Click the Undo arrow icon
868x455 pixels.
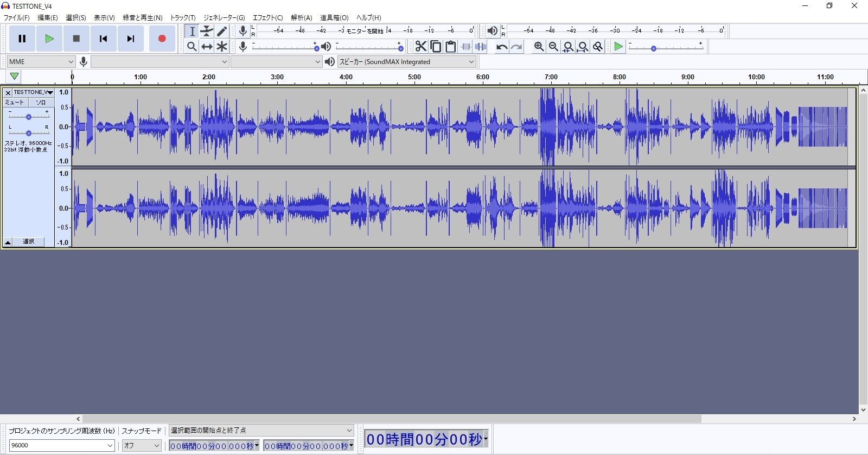(x=502, y=47)
